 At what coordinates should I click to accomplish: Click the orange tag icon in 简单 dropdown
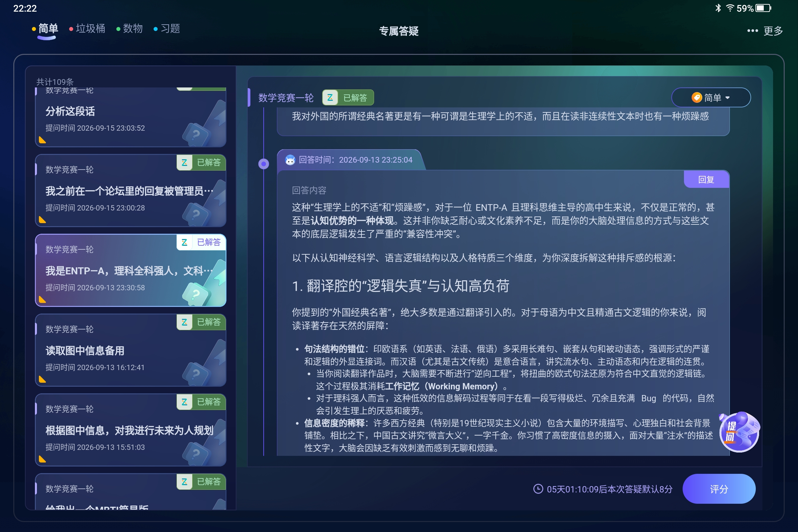697,98
